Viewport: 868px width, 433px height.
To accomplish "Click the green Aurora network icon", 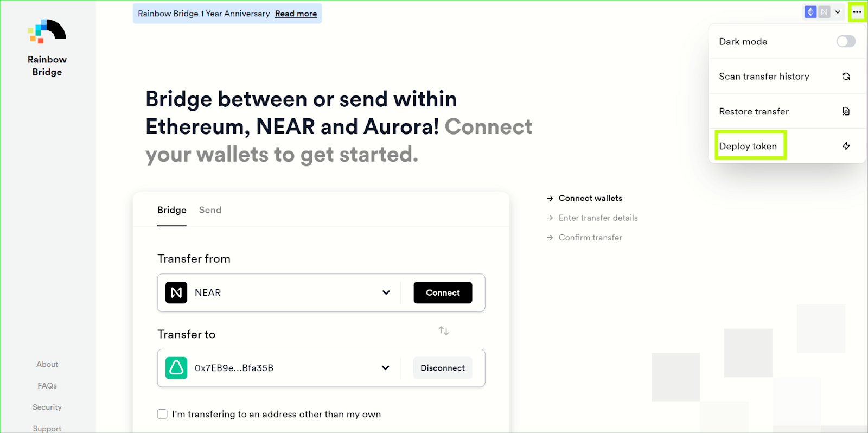I will [x=176, y=368].
